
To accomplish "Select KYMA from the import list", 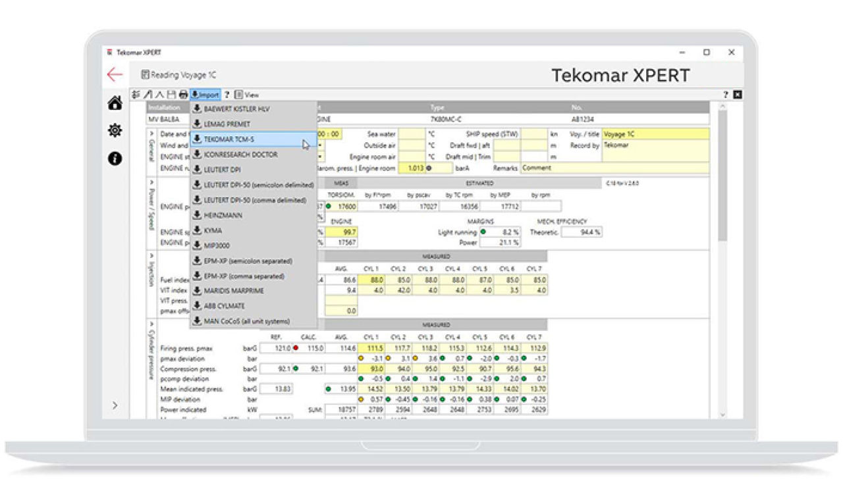I will (212, 230).
